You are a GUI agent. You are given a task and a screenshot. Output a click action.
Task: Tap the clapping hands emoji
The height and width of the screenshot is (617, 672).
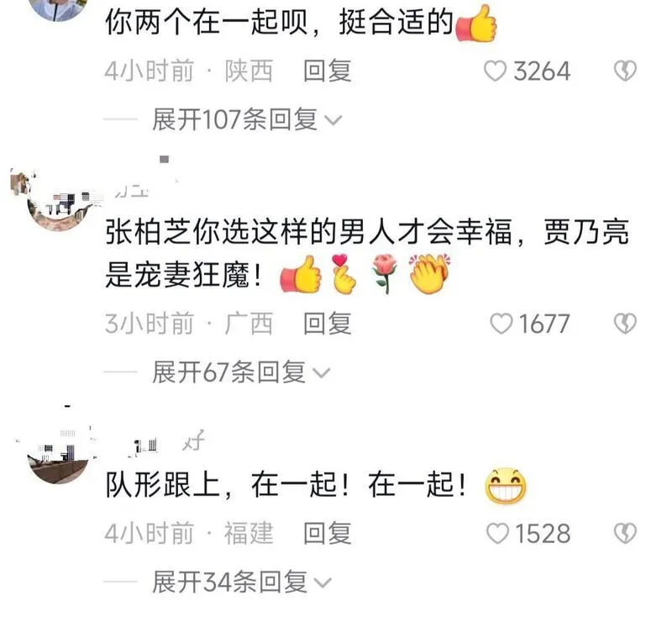point(429,274)
